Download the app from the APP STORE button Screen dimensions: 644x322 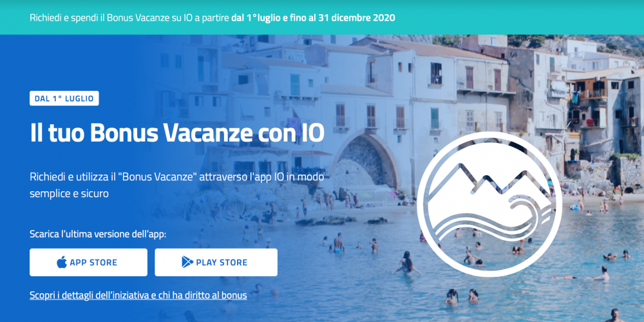(88, 263)
